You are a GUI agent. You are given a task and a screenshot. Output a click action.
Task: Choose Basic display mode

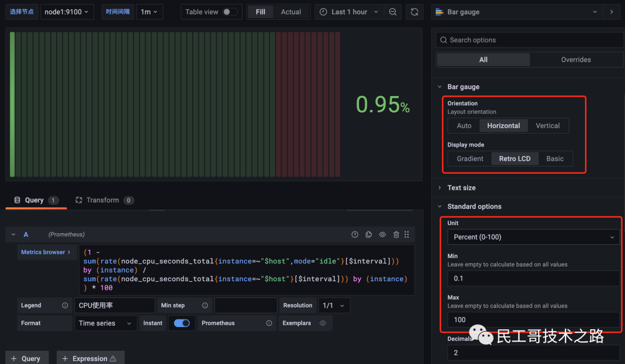click(555, 159)
